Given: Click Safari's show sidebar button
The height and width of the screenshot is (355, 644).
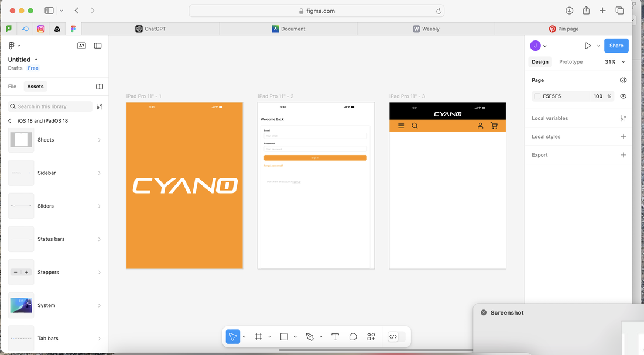Looking at the screenshot, I should click(x=49, y=11).
